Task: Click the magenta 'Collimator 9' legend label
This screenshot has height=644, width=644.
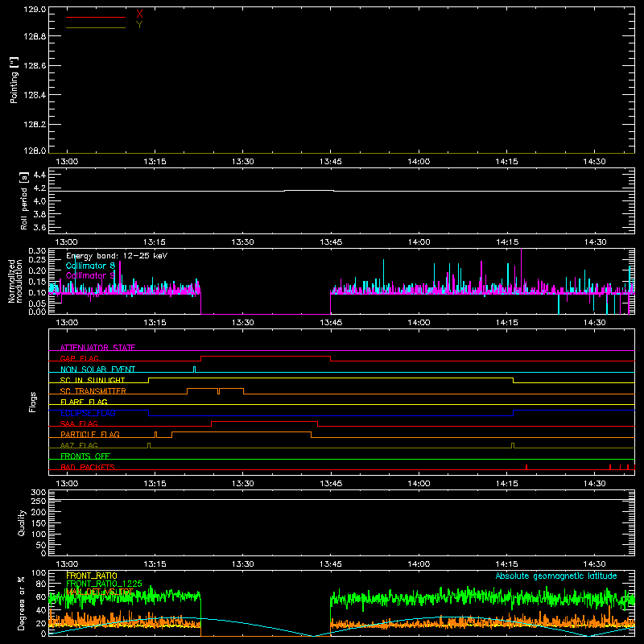Action: click(x=90, y=275)
